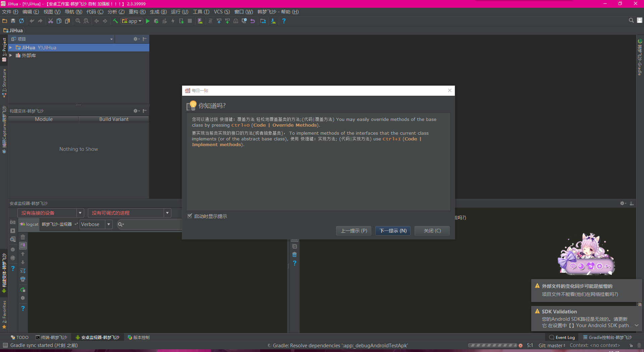Viewport: 644px width, 352px height.
Task: Click the Stop square icon in toolbar
Action: [x=190, y=21]
